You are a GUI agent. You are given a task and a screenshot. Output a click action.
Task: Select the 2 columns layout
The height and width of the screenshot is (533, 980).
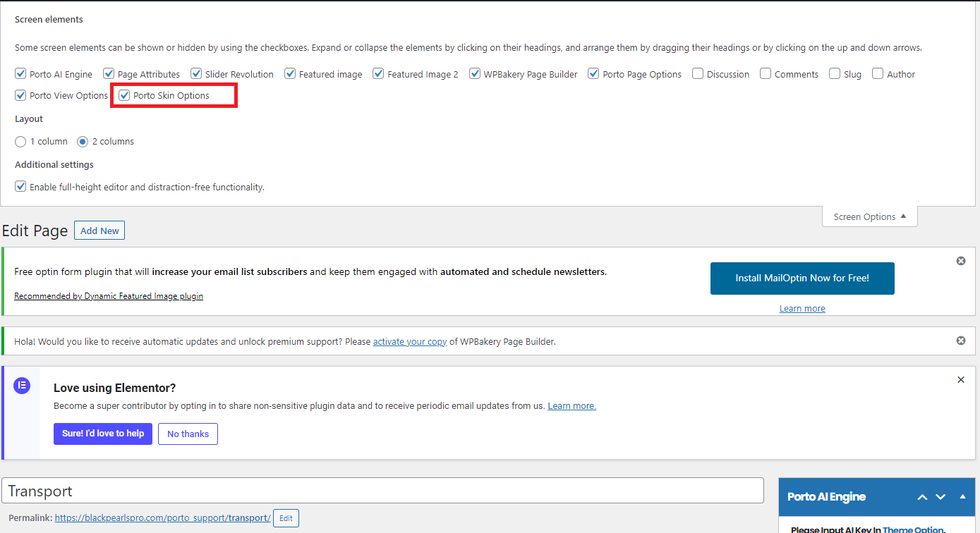83,141
